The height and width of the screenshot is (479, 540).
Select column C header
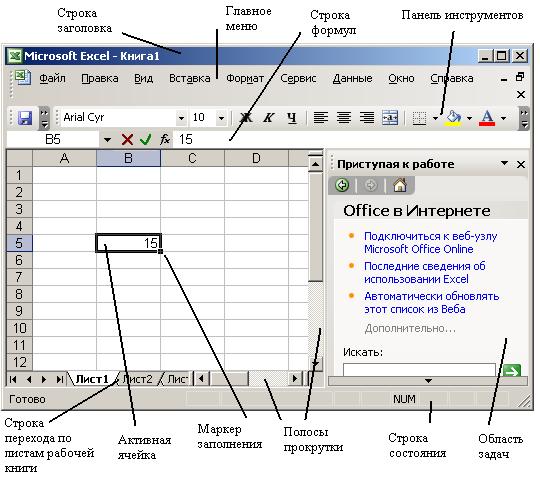pos(193,159)
